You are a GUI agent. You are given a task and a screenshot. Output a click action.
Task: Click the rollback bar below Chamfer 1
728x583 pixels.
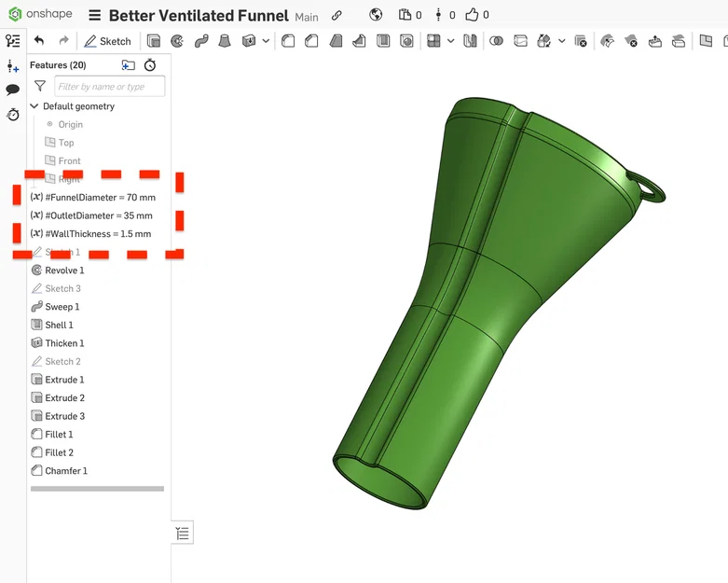pos(97,489)
